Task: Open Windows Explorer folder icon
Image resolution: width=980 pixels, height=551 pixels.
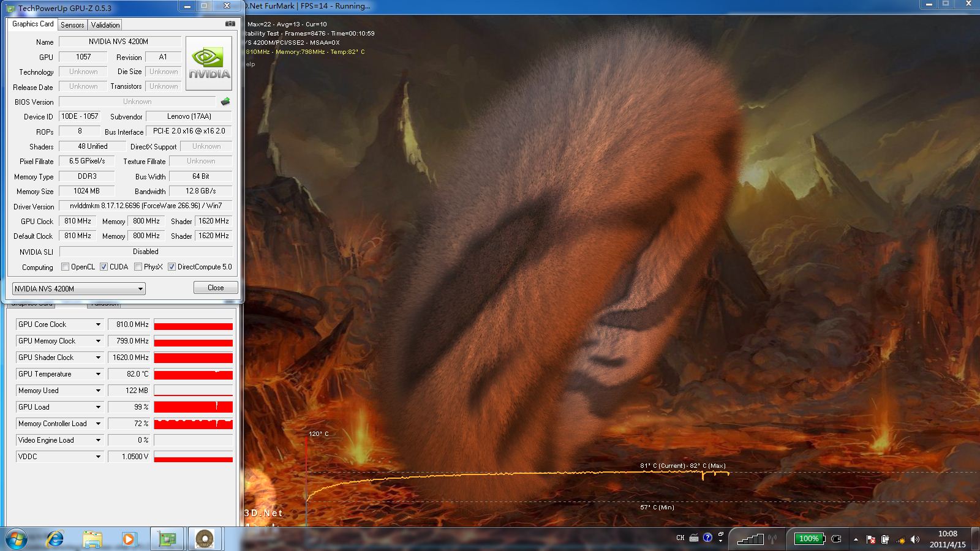Action: click(92, 539)
